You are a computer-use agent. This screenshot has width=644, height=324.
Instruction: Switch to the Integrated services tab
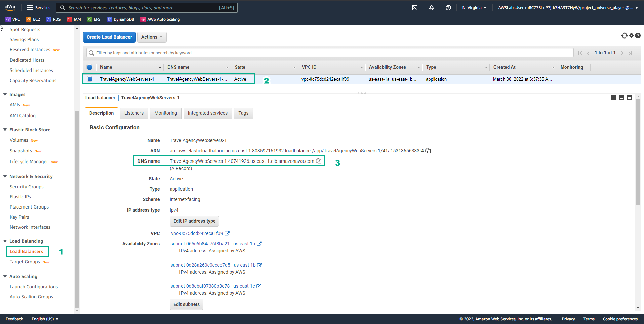(x=208, y=113)
